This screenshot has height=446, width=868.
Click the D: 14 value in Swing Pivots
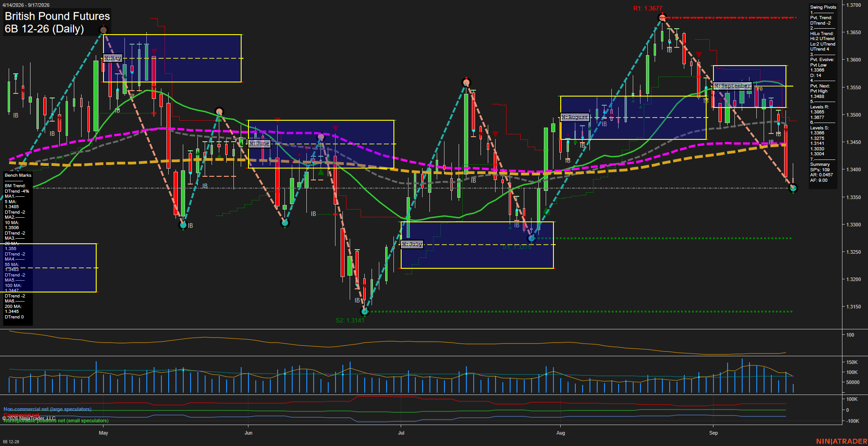(x=816, y=76)
